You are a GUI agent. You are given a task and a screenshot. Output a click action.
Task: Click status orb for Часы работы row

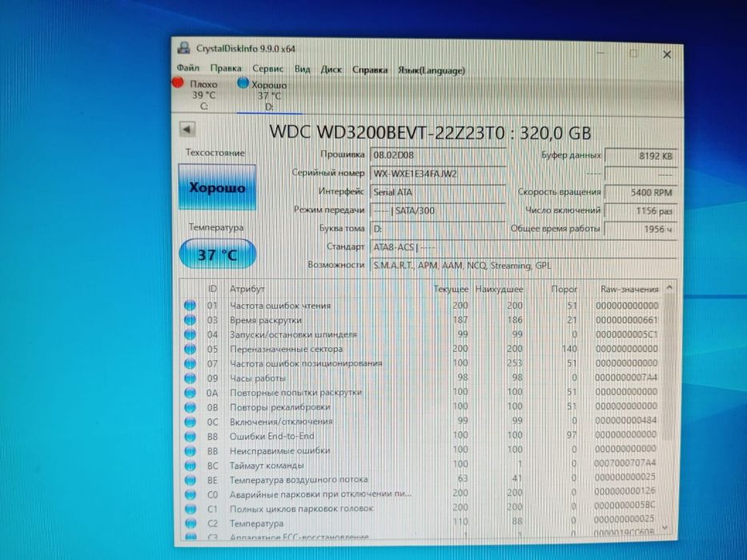coord(190,378)
